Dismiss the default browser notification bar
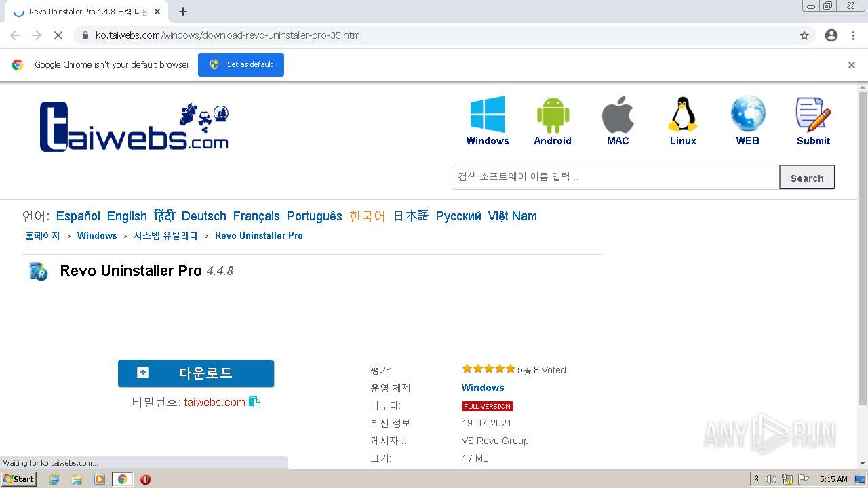This screenshot has height=488, width=868. (x=852, y=65)
